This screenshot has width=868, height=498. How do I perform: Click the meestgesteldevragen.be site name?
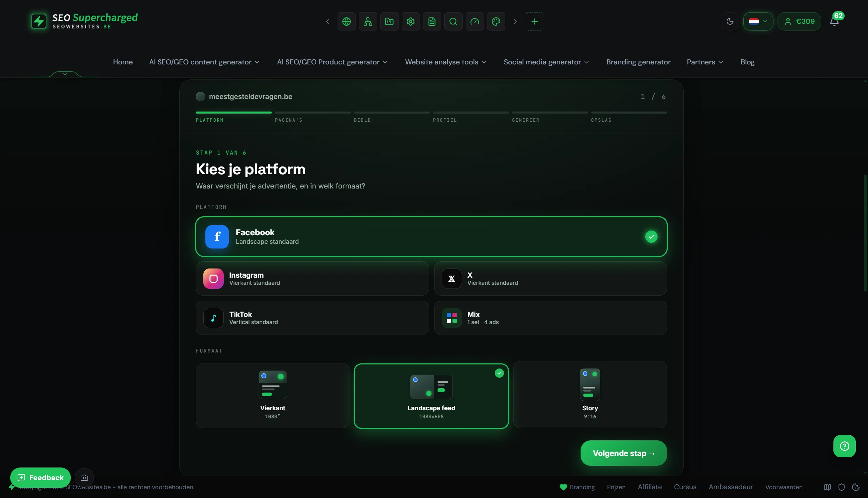(250, 97)
